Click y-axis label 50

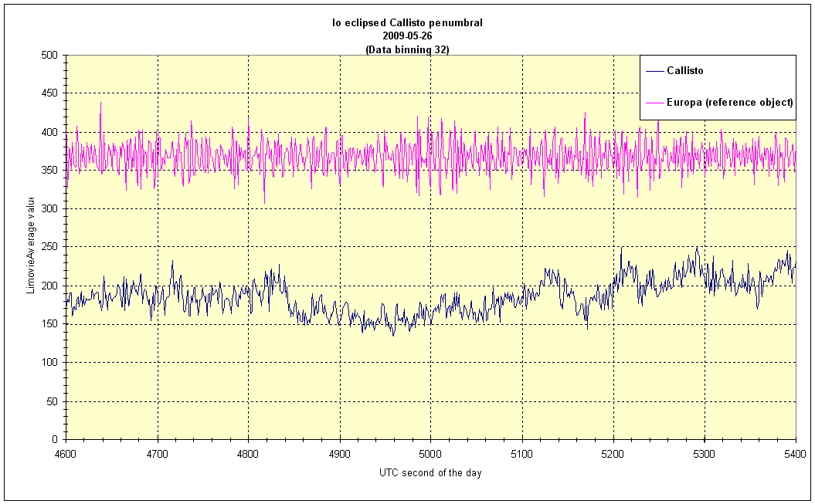(x=52, y=401)
